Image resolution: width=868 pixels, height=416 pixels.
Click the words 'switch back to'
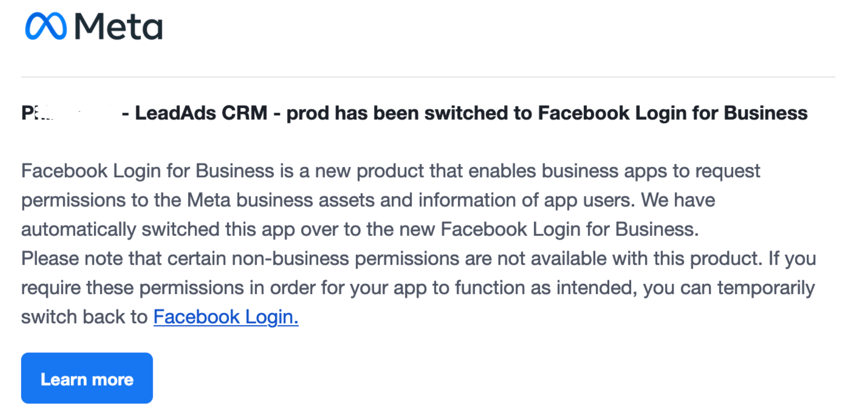click(85, 317)
